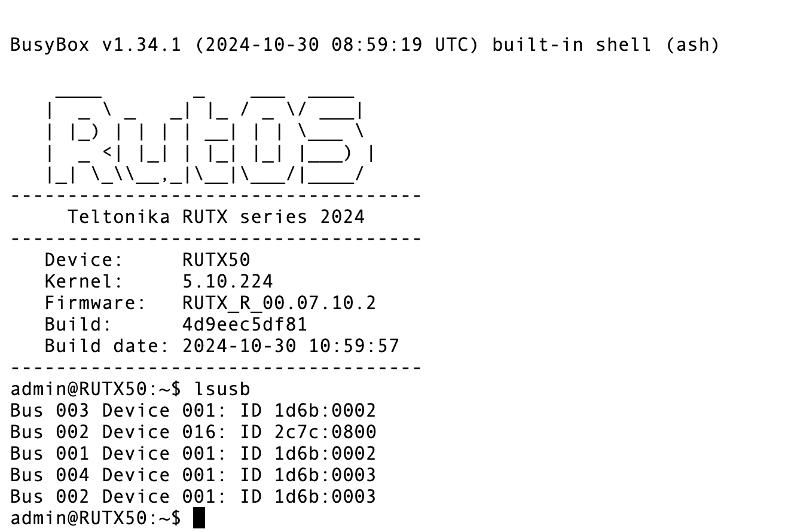Click the Bus 004 Device 001 line
Screen dimensions: 788x532
(x=193, y=475)
